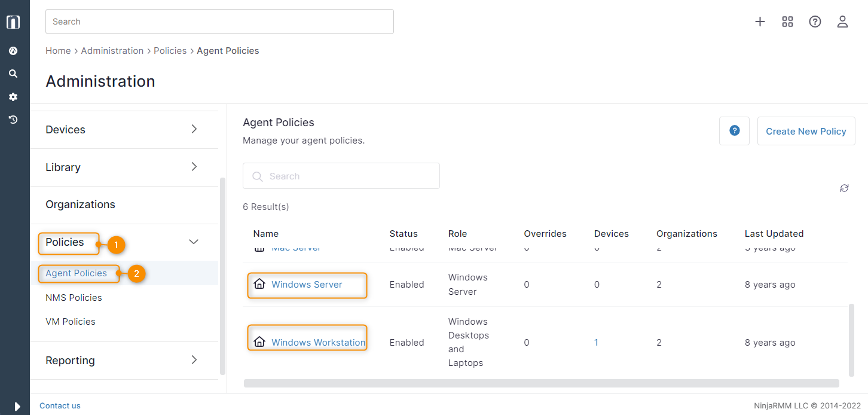Image resolution: width=868 pixels, height=415 pixels.
Task: Open the user profile icon
Action: pyautogui.click(x=842, y=22)
